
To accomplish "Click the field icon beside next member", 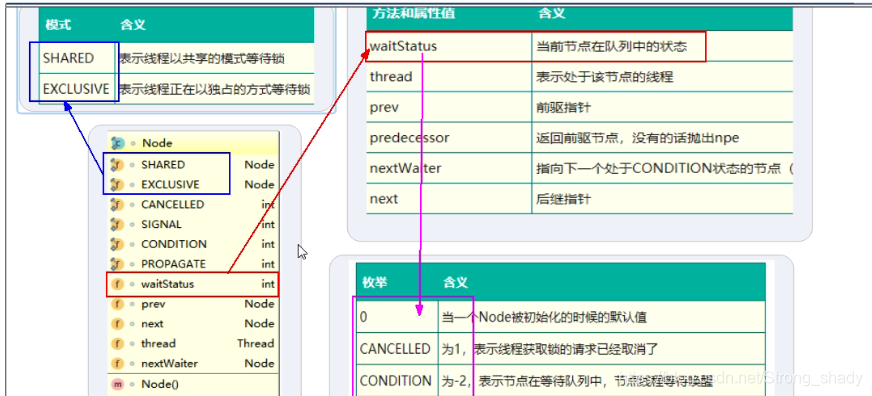I will [x=117, y=324].
